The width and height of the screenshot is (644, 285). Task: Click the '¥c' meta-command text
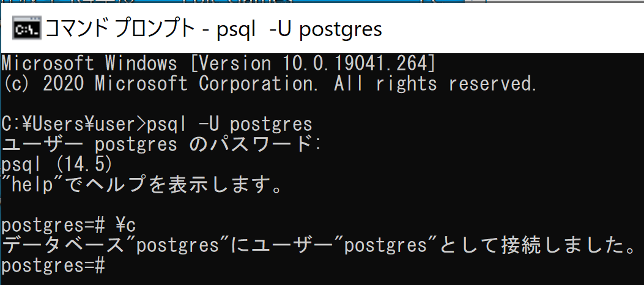click(x=126, y=226)
